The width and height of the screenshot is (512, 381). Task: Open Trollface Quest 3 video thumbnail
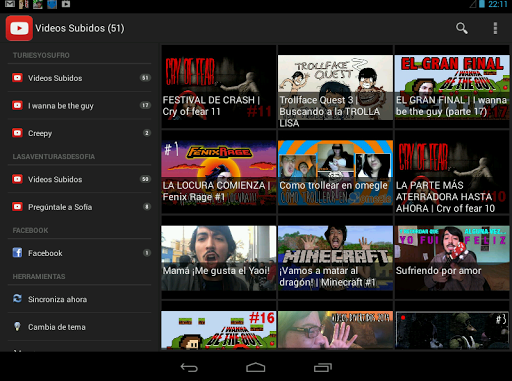[x=335, y=87]
